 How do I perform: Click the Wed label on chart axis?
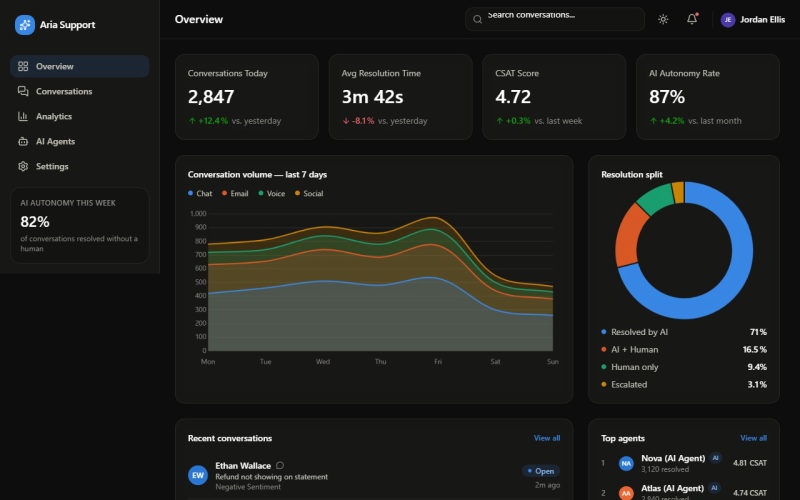[x=322, y=362]
